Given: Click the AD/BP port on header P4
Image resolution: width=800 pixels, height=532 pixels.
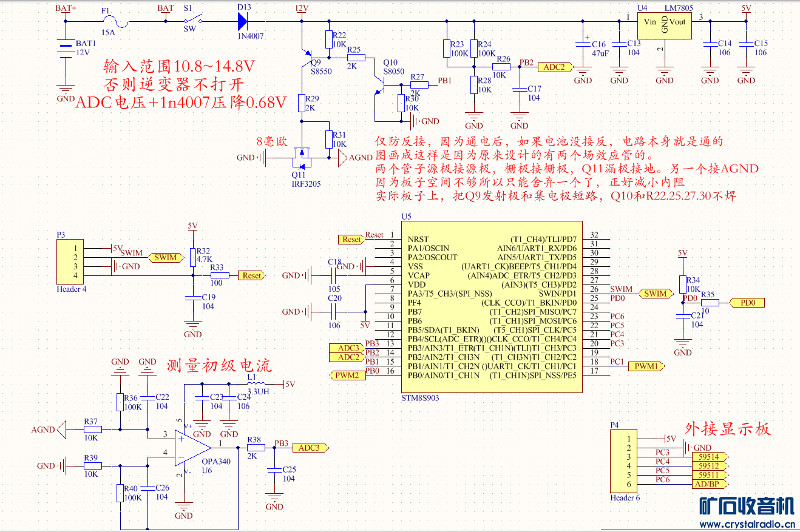Looking at the screenshot, I should tap(711, 484).
